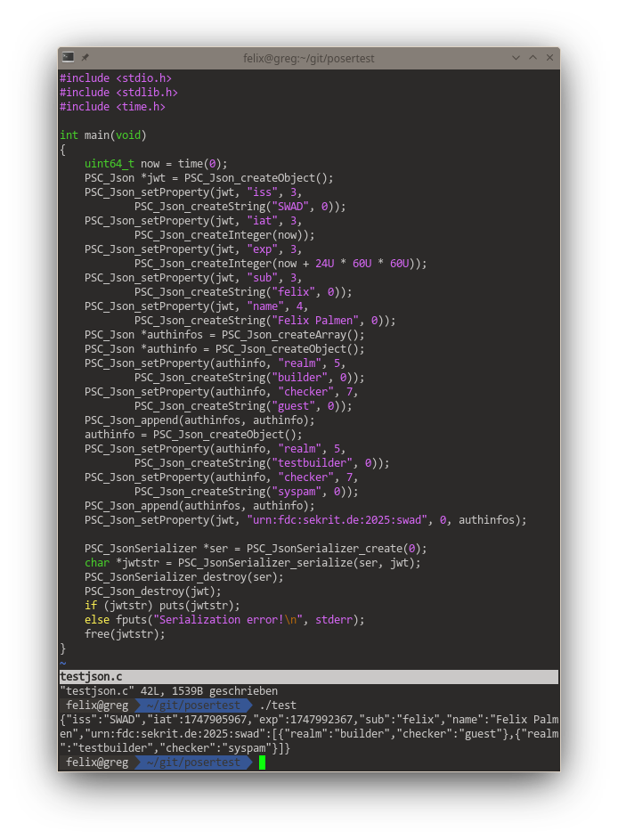Click the "testbuilder" string literal in code
This screenshot has width=618, height=840.
coord(313,463)
